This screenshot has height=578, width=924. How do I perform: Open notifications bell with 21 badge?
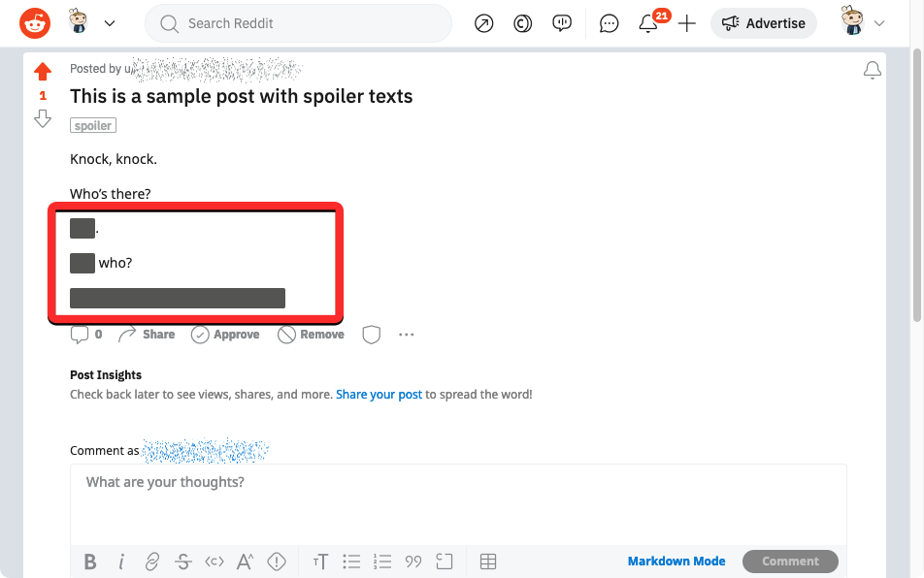click(648, 23)
